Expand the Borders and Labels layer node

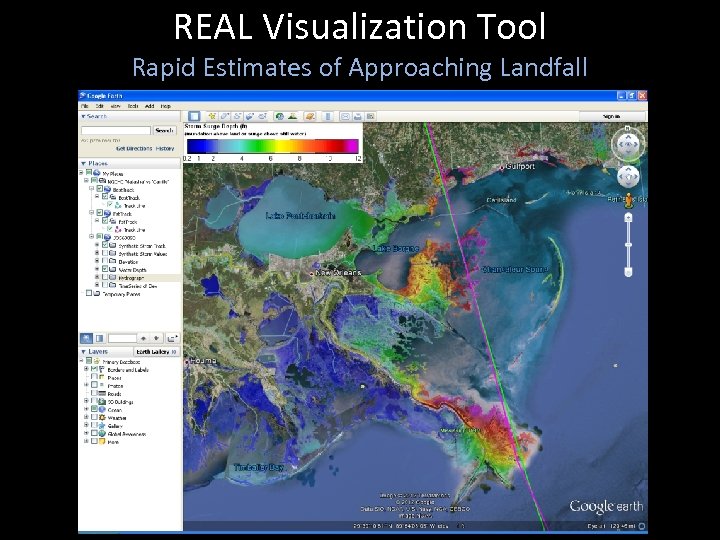click(86, 369)
